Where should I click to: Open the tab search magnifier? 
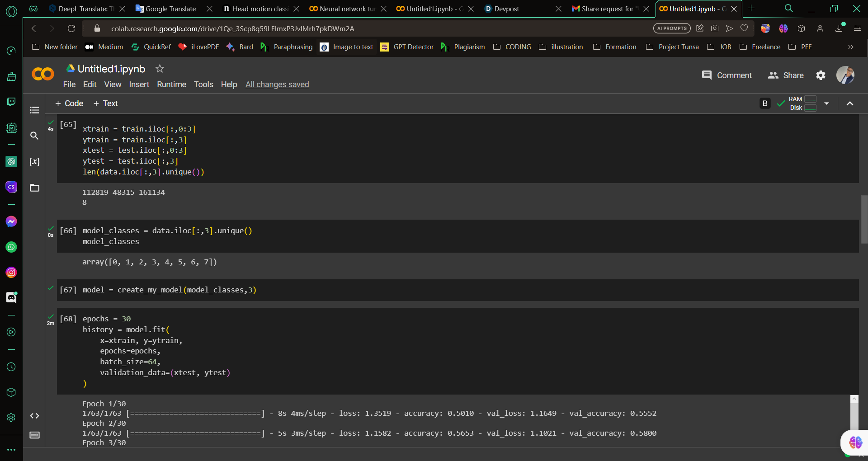(x=788, y=9)
